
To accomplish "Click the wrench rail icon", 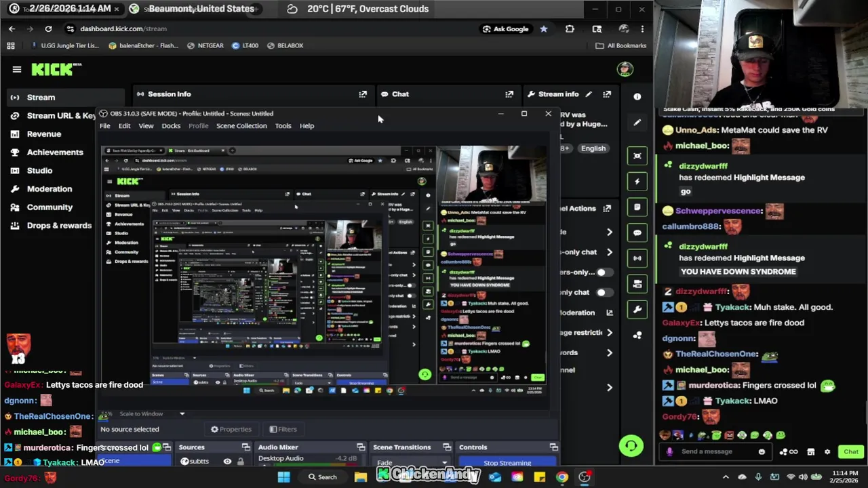I will pyautogui.click(x=637, y=310).
